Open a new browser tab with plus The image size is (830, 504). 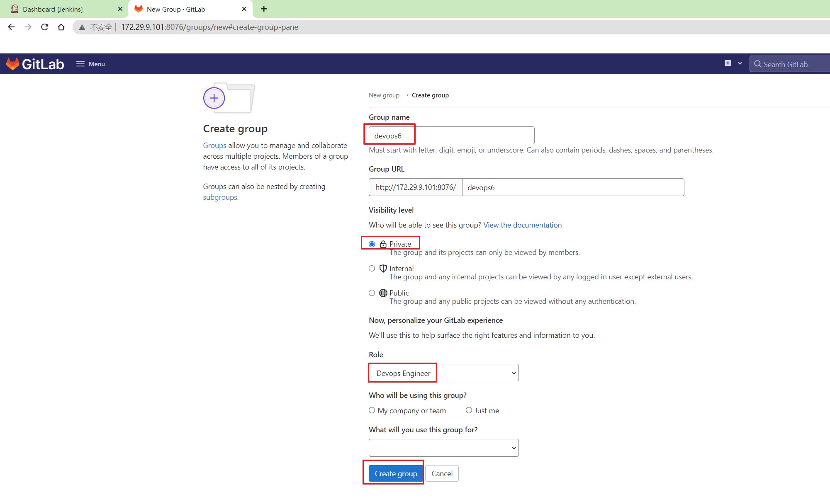[x=264, y=9]
